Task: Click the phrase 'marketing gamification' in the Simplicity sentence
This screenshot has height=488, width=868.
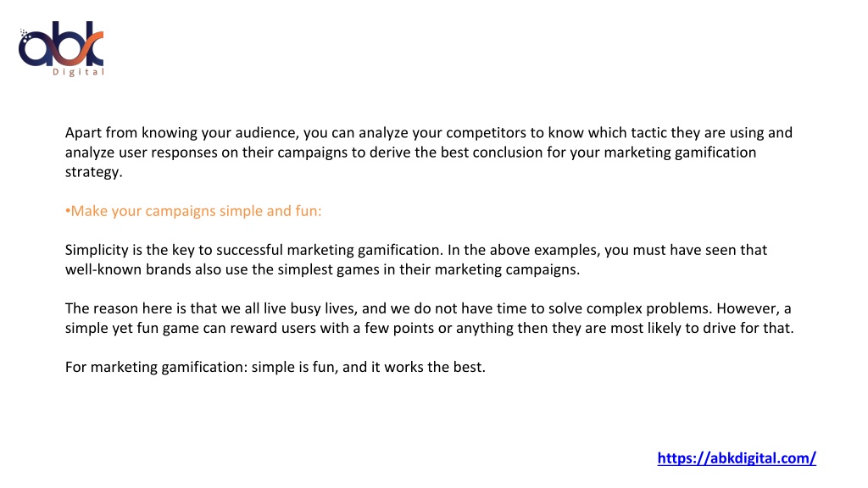Action: (364, 250)
